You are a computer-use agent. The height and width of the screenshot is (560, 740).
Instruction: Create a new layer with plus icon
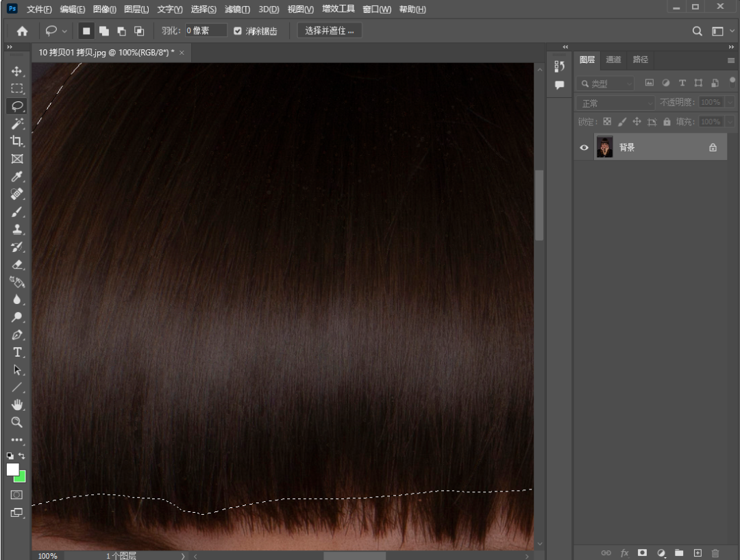tap(698, 552)
